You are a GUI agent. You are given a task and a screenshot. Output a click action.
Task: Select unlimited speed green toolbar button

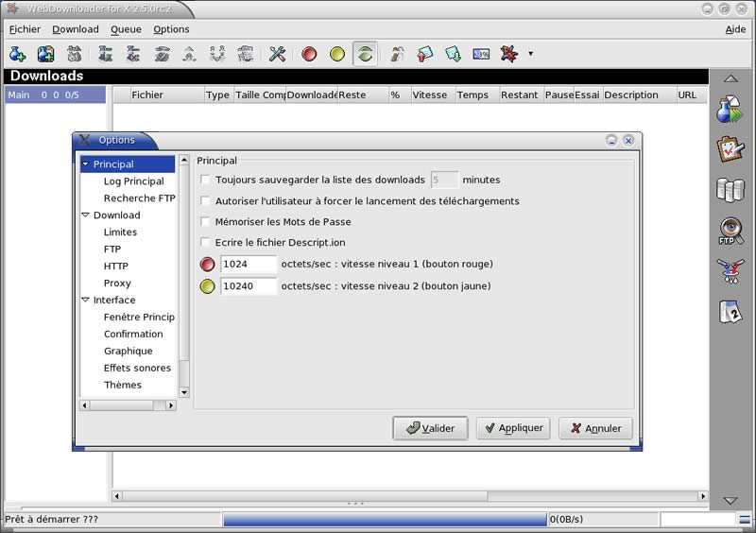pos(365,54)
